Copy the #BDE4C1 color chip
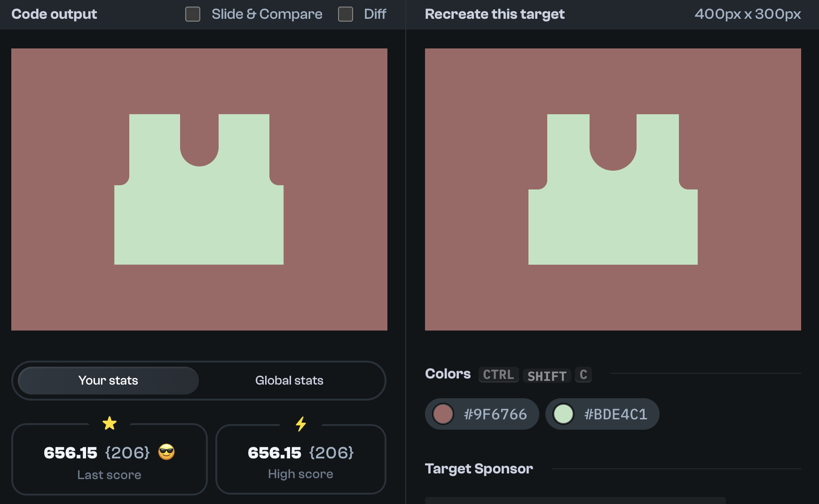The width and height of the screenshot is (819, 504). [x=602, y=414]
